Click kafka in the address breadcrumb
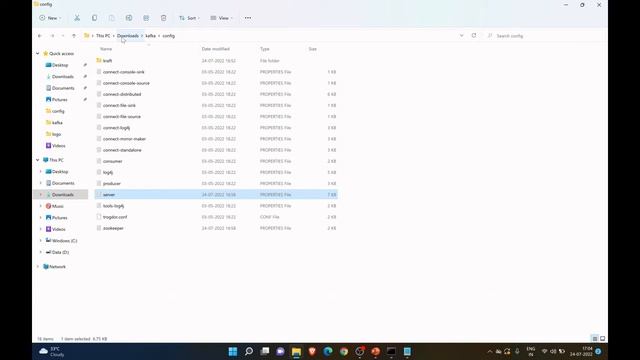This screenshot has height=360, width=640. click(x=151, y=36)
